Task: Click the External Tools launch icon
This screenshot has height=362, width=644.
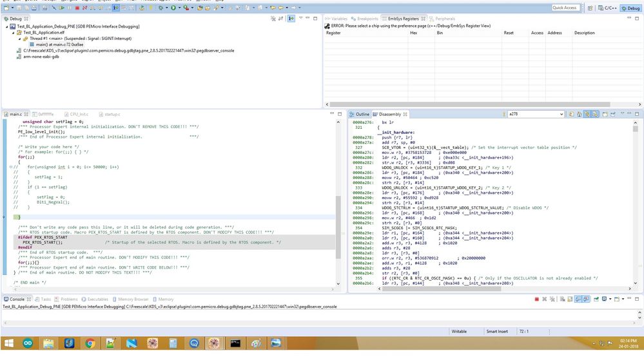Action: click(x=186, y=8)
